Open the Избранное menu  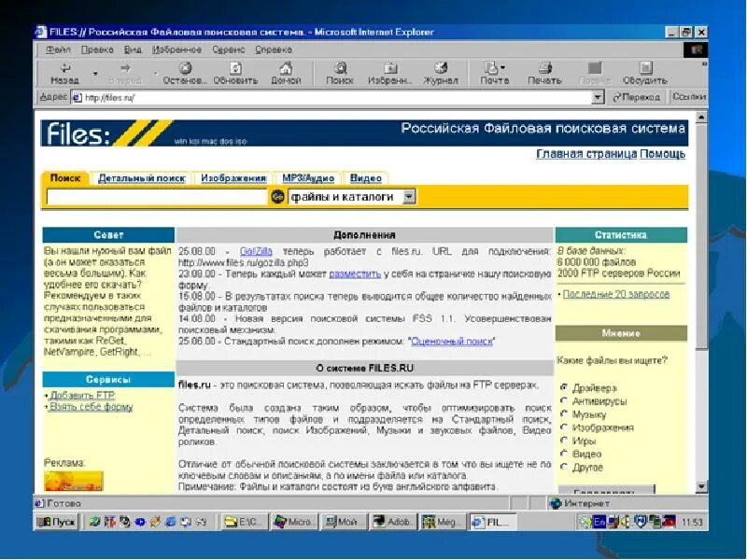[x=176, y=49]
